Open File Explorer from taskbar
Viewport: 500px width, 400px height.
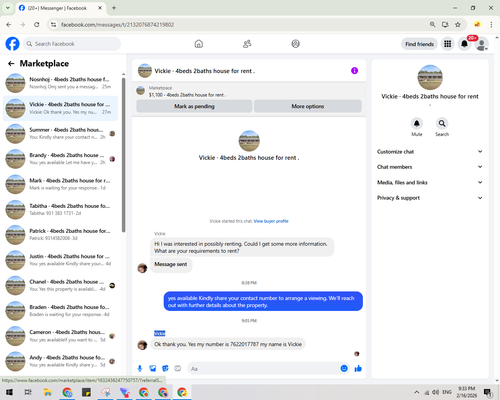(48, 392)
